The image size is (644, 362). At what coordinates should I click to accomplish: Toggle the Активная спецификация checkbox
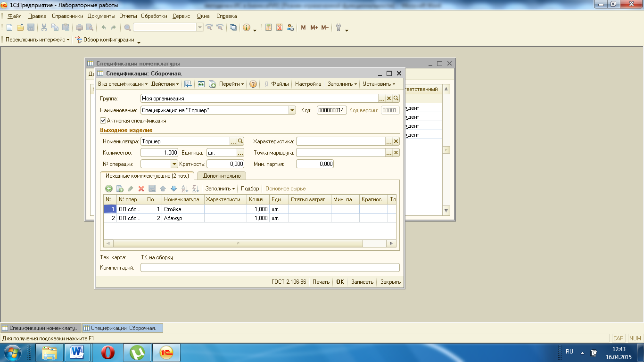pyautogui.click(x=103, y=121)
